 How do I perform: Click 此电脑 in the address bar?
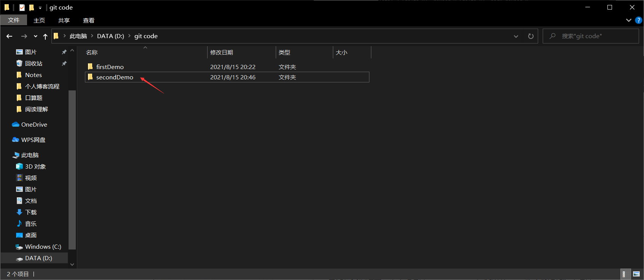pyautogui.click(x=78, y=36)
